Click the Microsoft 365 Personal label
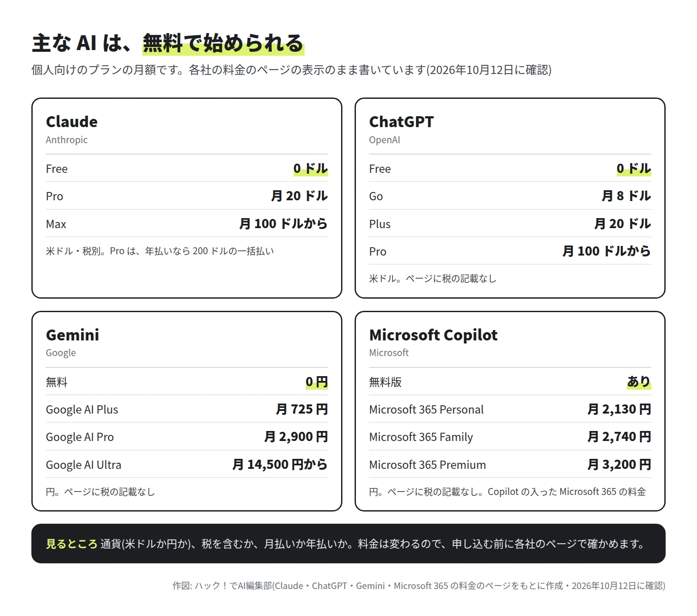This screenshot has width=697, height=616. click(x=426, y=410)
